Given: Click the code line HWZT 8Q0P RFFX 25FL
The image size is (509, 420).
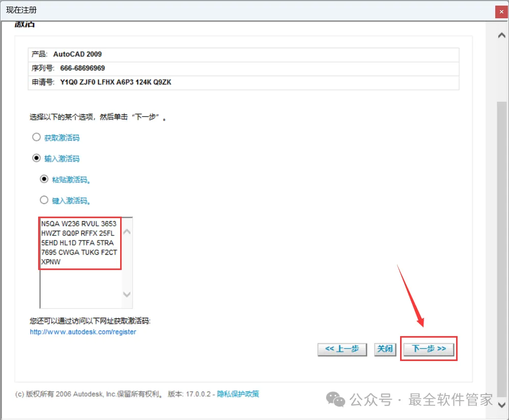Looking at the screenshot, I should pos(77,233).
